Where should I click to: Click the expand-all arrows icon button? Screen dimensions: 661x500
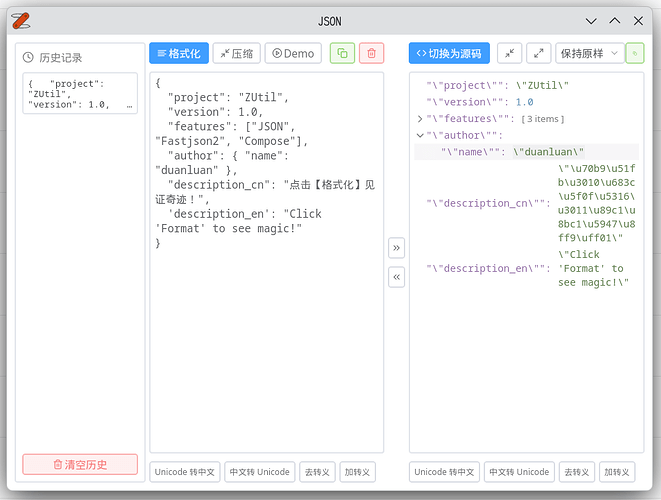tap(538, 53)
